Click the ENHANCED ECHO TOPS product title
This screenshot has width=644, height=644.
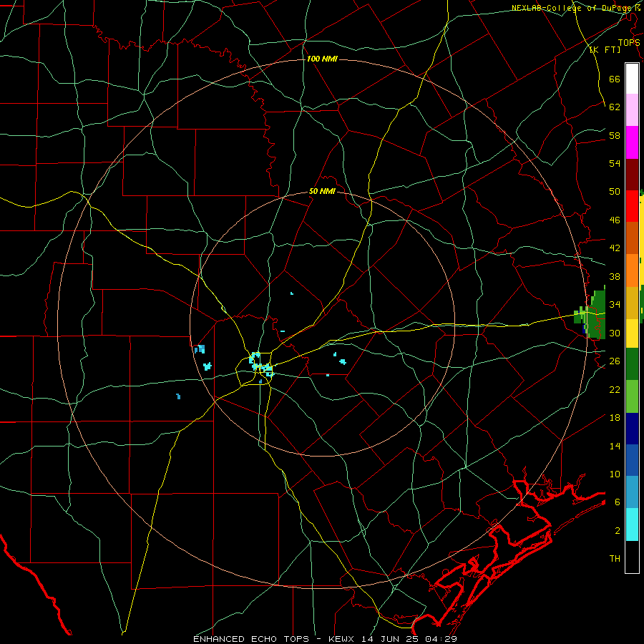251,639
